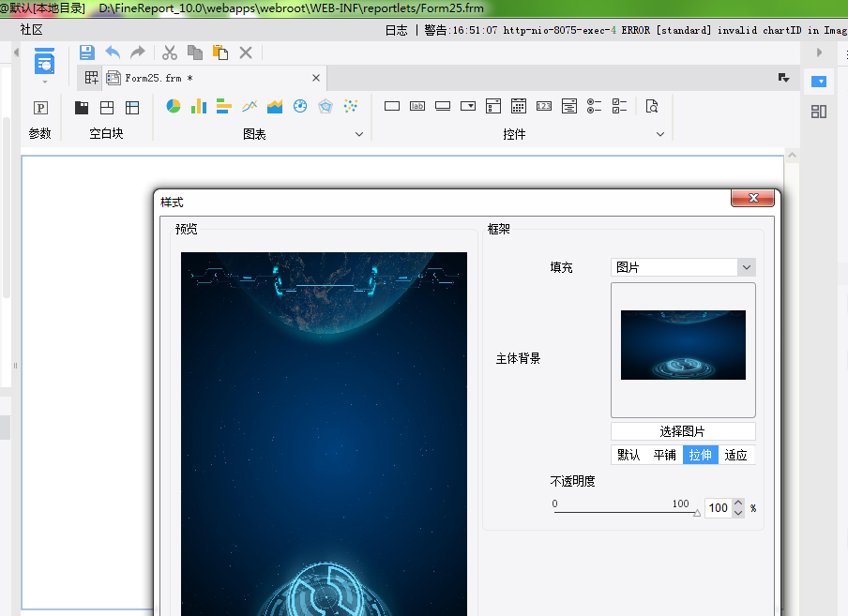Open the form preview icon
Viewport: 848px width, 616px height.
(x=44, y=61)
